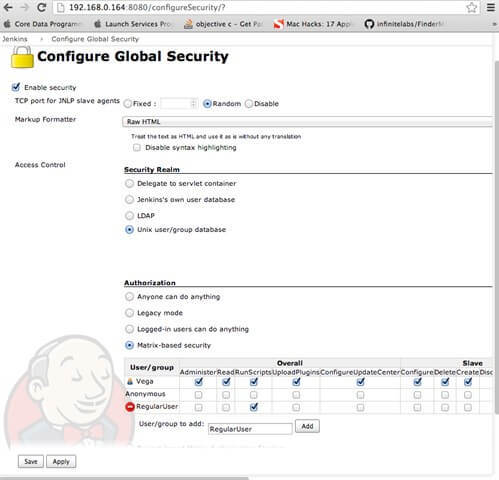Go back with the browser back arrow
499x480 pixels.
(8, 7)
